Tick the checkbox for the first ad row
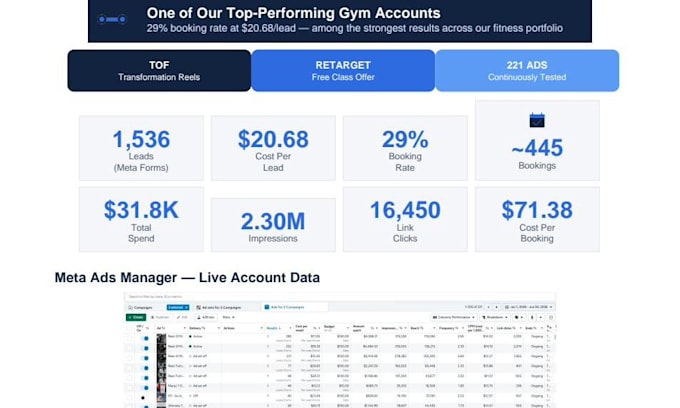 point(129,338)
